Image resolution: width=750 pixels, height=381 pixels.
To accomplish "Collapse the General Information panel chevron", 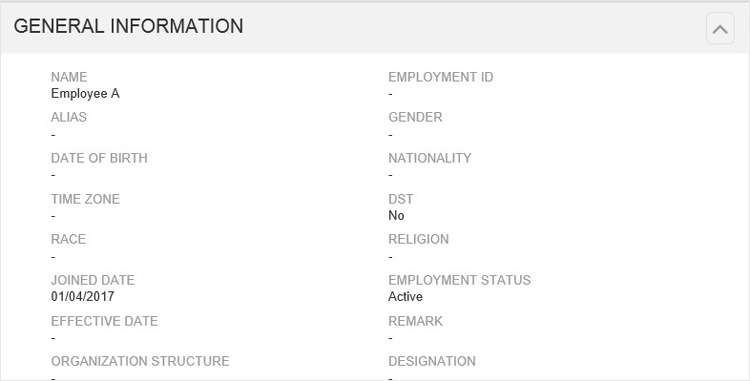I will point(720,29).
